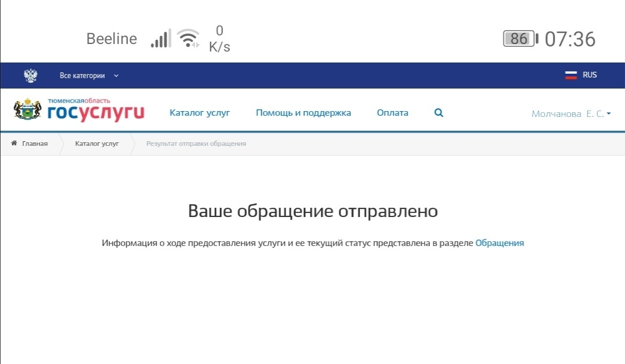625x364 pixels.
Task: Open Каталог услуг in main navigation
Action: (x=200, y=113)
